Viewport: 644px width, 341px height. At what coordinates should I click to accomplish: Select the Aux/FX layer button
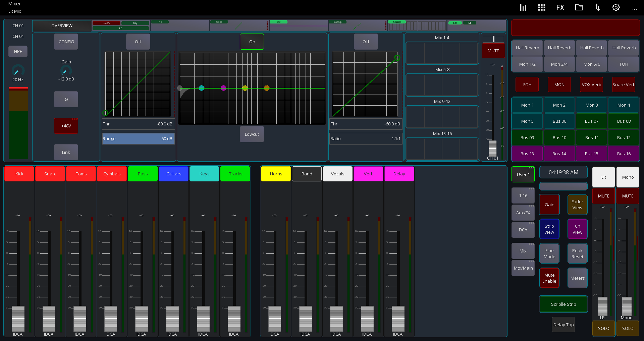523,213
